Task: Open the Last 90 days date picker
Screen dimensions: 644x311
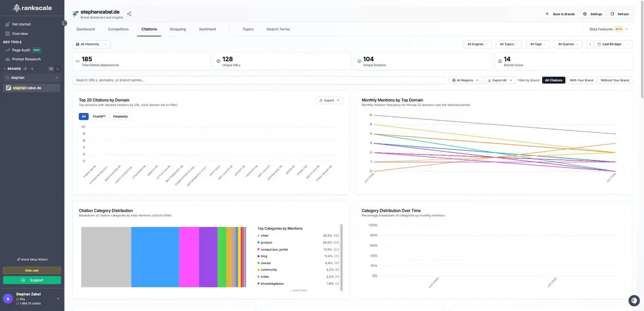Action: pos(609,44)
